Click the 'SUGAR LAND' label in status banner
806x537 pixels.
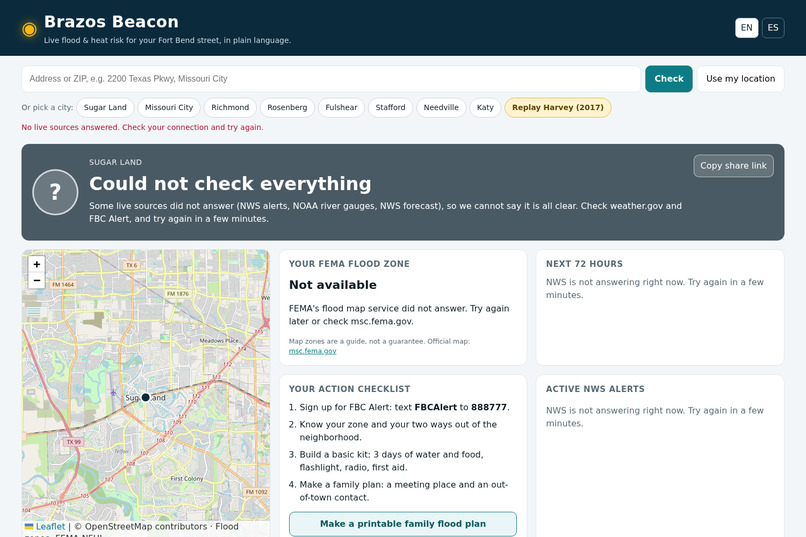(115, 162)
